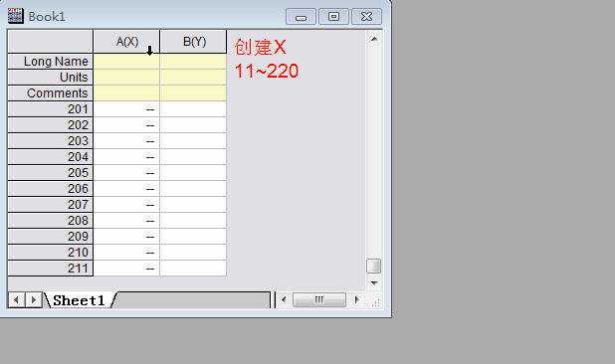Viewport: 615px width, 364px height.
Task: Click the vertical scrollbar thumb
Action: click(x=374, y=267)
